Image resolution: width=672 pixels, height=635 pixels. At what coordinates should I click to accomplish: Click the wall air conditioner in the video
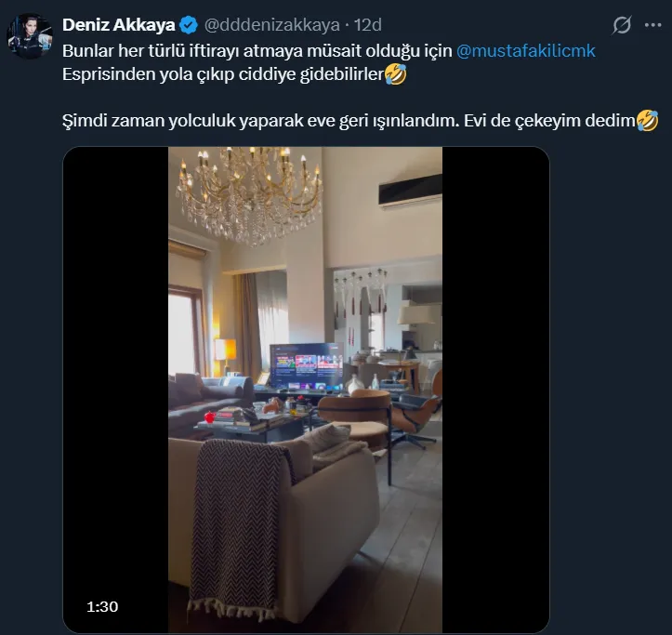(410, 191)
